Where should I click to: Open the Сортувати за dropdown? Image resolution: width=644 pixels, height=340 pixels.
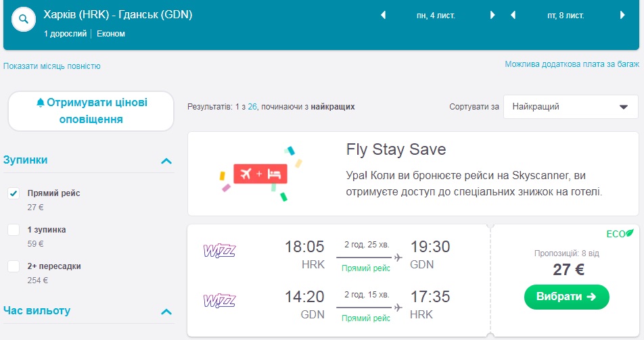(570, 107)
